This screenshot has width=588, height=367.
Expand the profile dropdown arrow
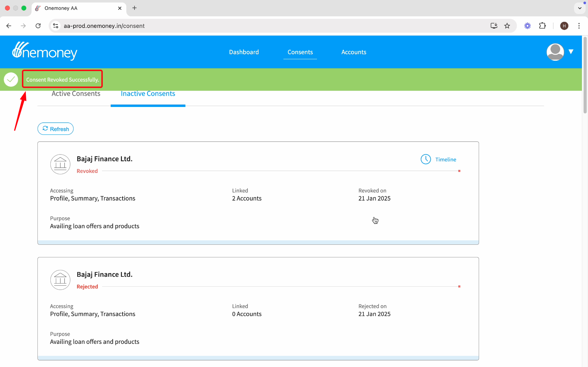pos(571,52)
